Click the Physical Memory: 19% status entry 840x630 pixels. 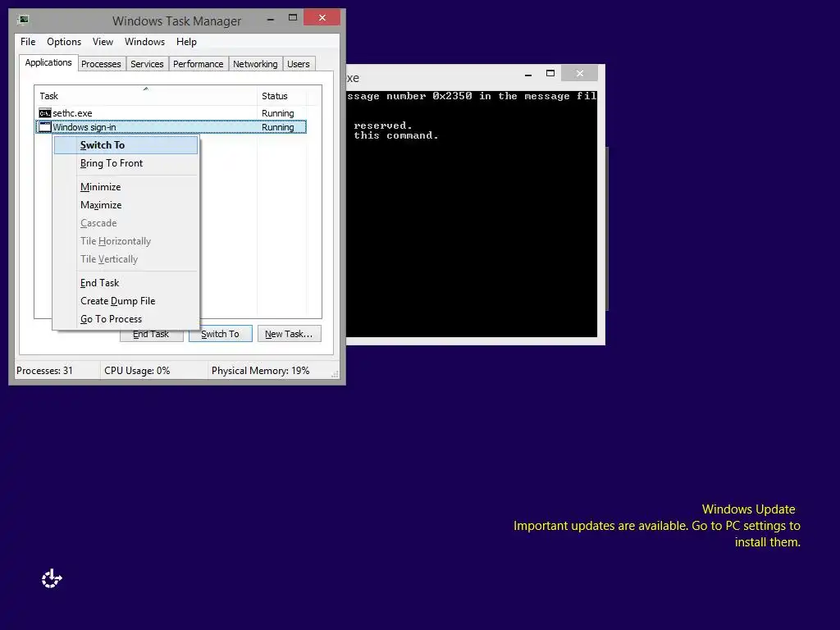click(x=260, y=371)
